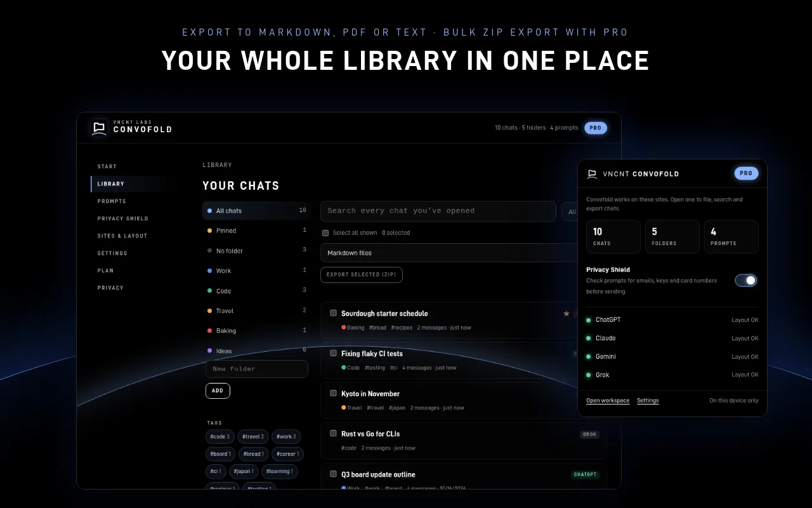Viewport: 812px width, 508px height.
Task: Click the chat search field
Action: (438, 211)
